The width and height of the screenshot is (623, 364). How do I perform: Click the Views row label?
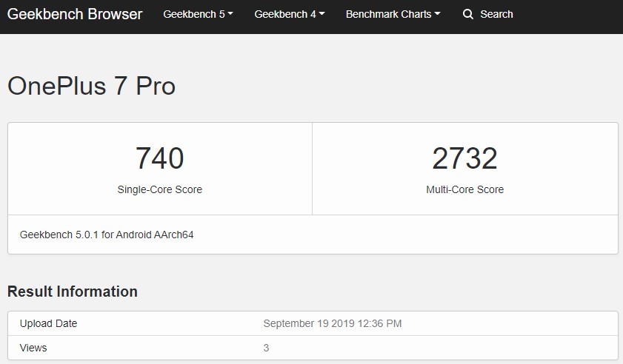click(x=33, y=348)
